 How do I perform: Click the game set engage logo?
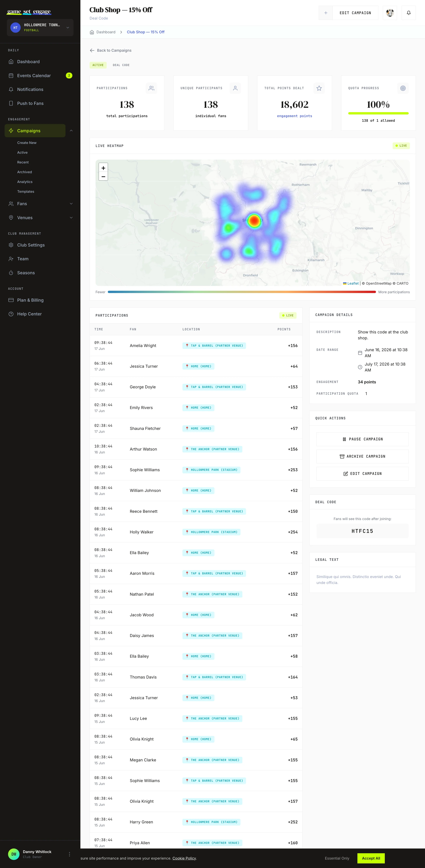point(29,12)
